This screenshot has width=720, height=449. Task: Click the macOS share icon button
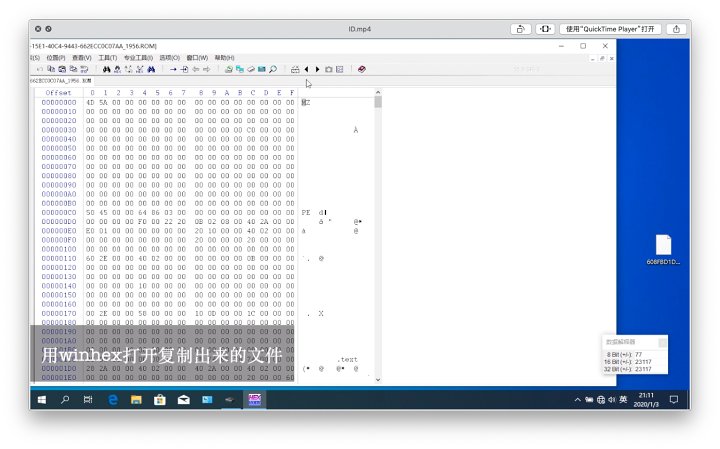(x=521, y=29)
